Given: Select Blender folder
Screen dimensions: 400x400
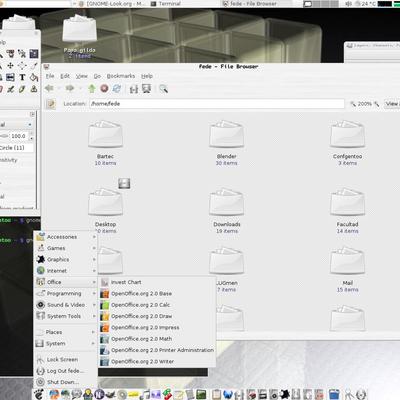Looking at the screenshot, I should pyautogui.click(x=226, y=143).
